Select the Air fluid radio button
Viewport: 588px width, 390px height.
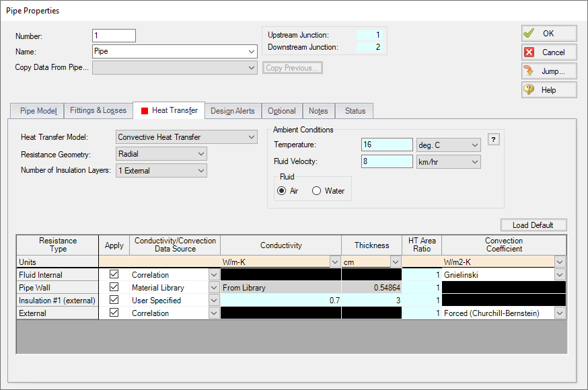tap(282, 191)
